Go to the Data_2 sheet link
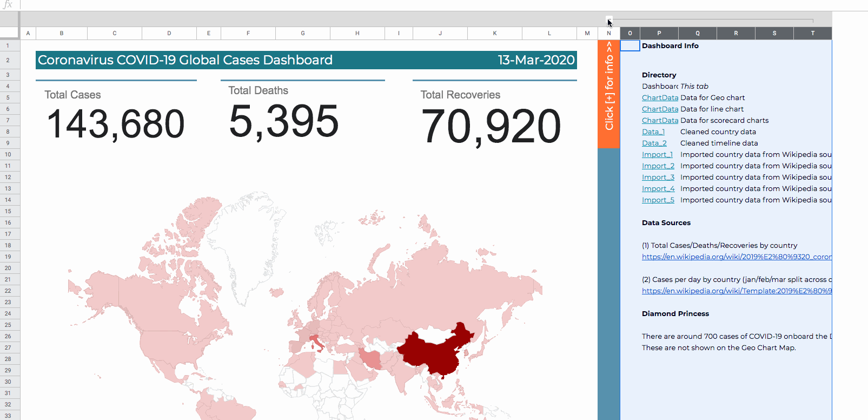The image size is (868, 420). click(654, 143)
